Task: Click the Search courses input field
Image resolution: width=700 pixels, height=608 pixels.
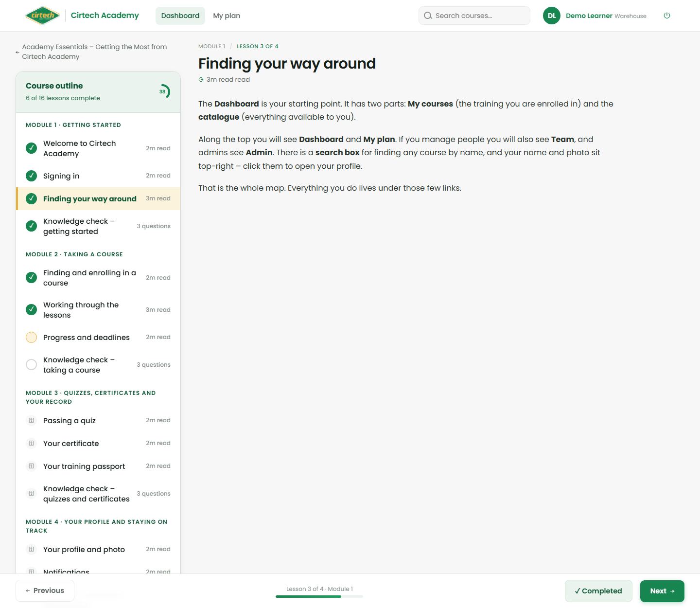Action: (x=474, y=16)
